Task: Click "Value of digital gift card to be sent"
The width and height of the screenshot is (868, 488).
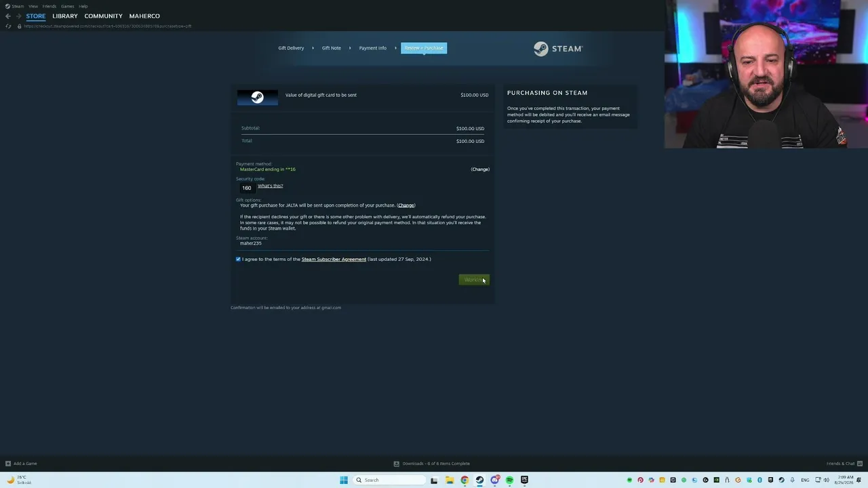Action: (321, 95)
